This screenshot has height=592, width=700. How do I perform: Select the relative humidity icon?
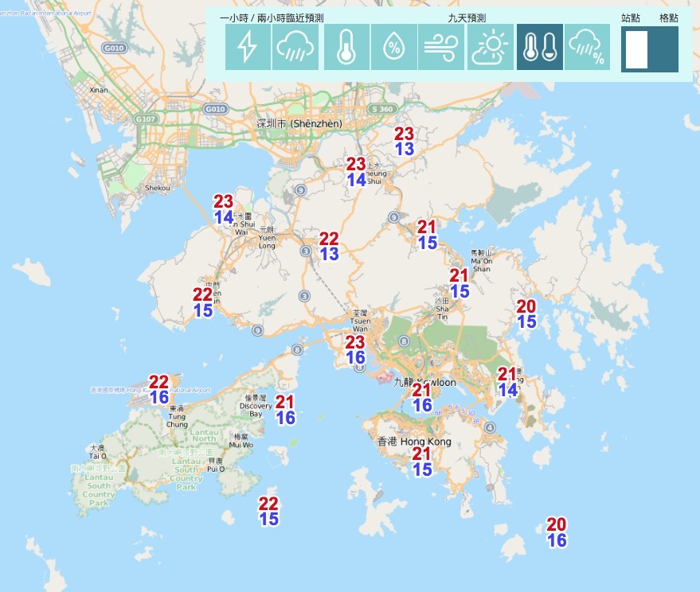click(x=393, y=48)
